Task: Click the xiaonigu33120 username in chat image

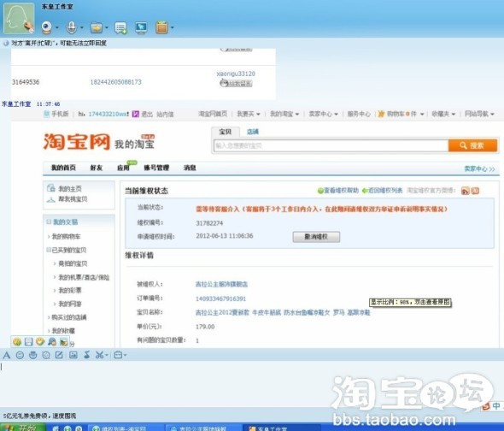Action: 236,74
